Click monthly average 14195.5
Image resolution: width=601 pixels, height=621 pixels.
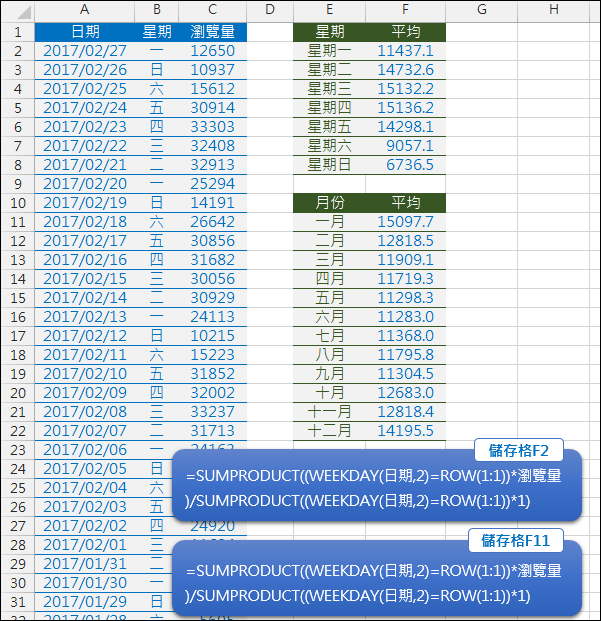tap(405, 431)
